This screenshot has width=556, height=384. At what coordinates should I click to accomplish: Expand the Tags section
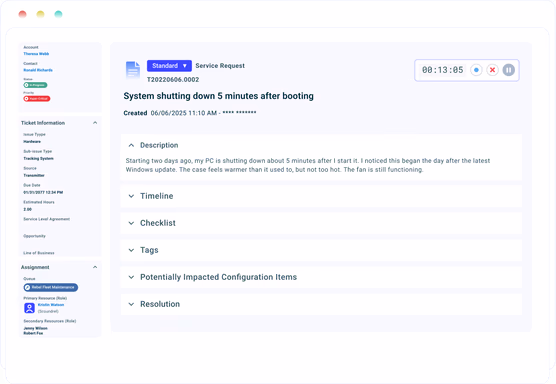(x=131, y=250)
